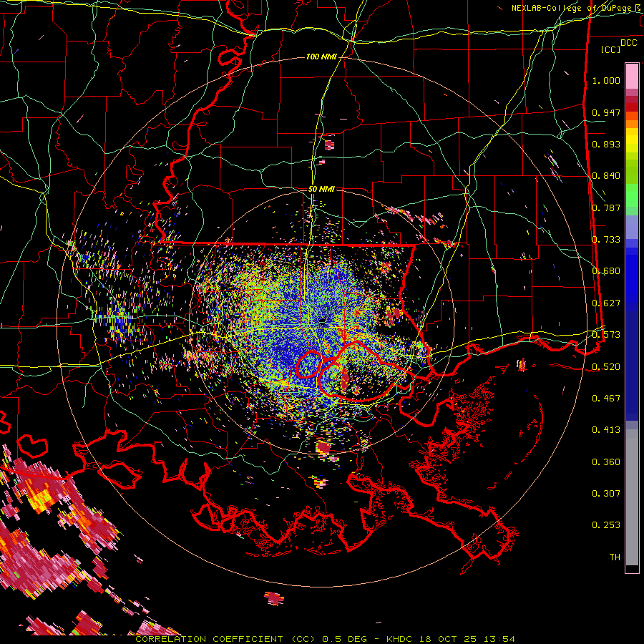This screenshot has width=644, height=644.
Task: Select the 0.360 color scale value
Action: coord(606,462)
